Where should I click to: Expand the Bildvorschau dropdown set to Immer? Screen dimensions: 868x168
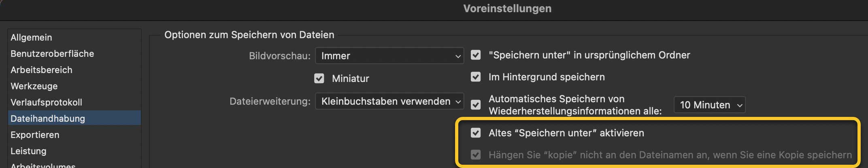click(389, 56)
